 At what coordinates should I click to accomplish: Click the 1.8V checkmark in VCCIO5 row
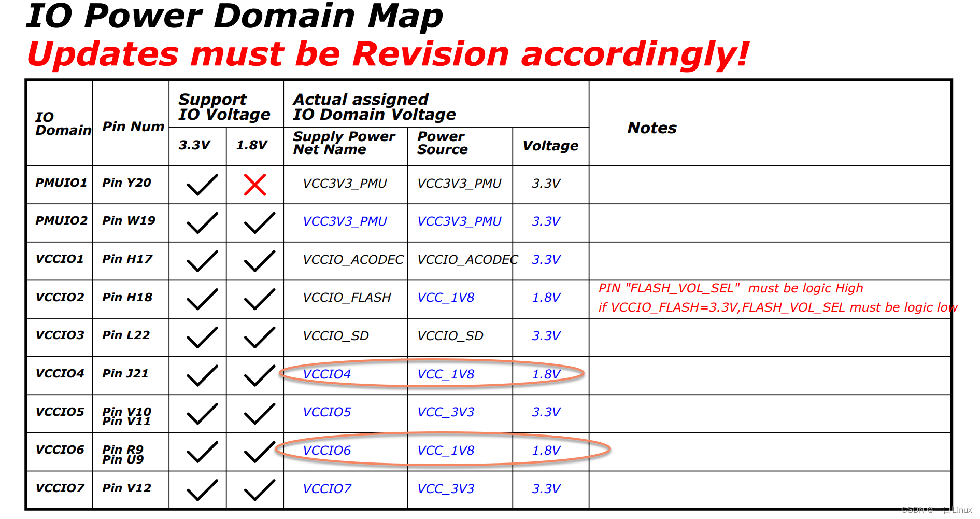(260, 414)
